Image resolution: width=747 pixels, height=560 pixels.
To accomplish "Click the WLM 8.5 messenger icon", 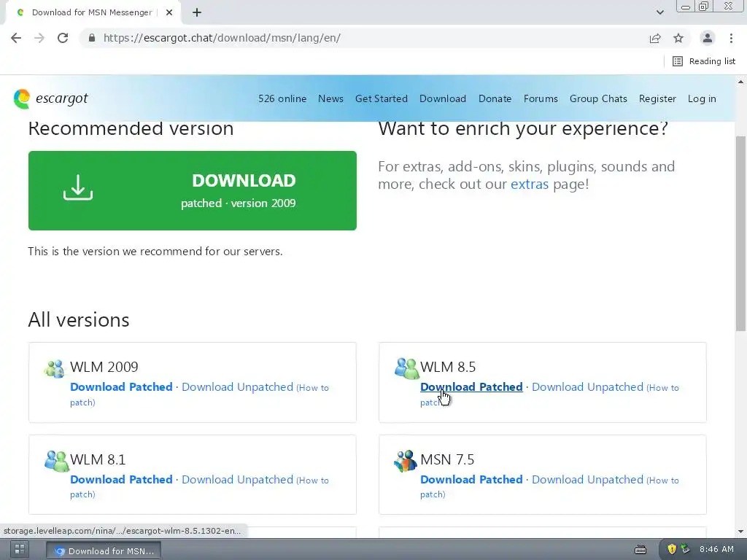I will coord(406,368).
